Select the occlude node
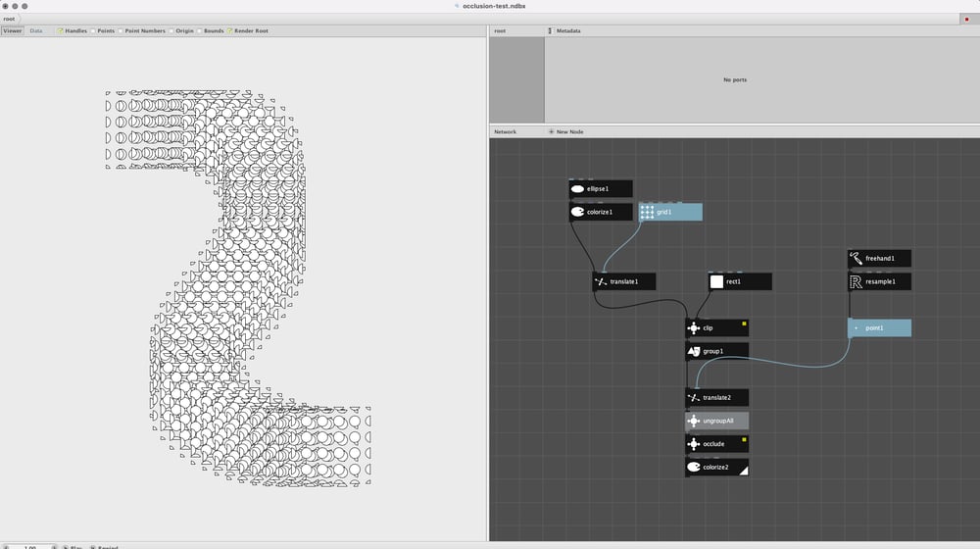This screenshot has height=549, width=980. [717, 444]
